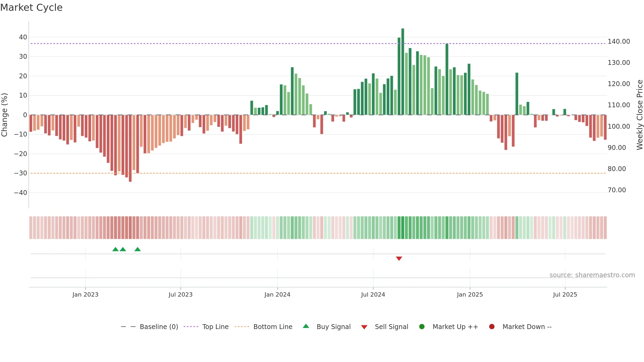Click the source: sharemaestro.com text
This screenshot has width=644, height=362.
[592, 275]
